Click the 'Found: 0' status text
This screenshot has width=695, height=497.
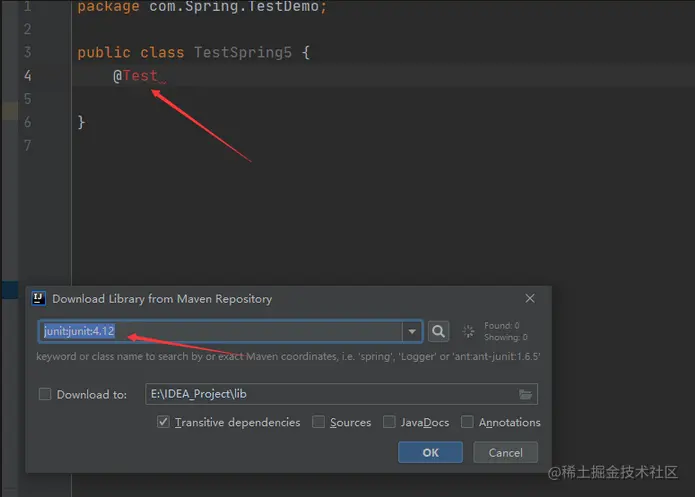pyautogui.click(x=502, y=325)
